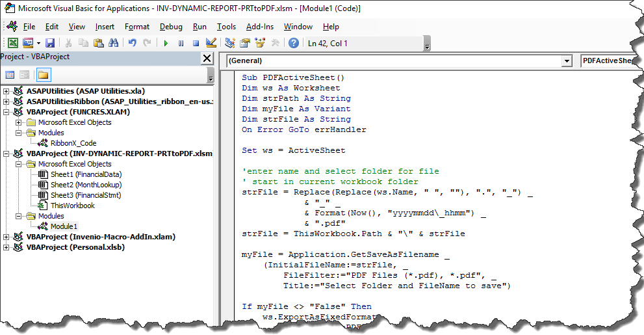This screenshot has width=644, height=335.
Task: Click the View Code icon in Project pane
Action: pyautogui.click(x=10, y=75)
